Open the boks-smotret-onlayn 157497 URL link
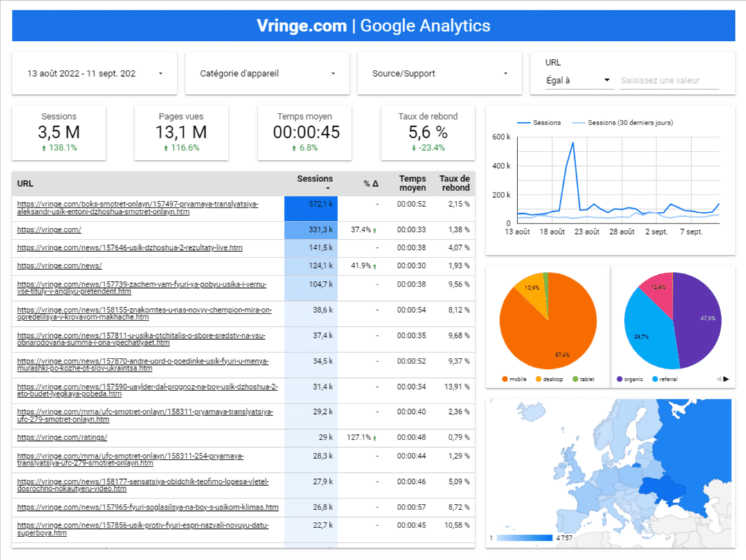The width and height of the screenshot is (746, 560). click(138, 208)
